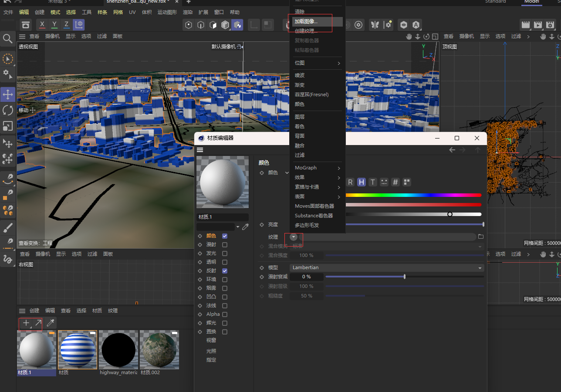Open the 模型 Lambertian dropdown
Viewport: 561px width, 392px height.
click(386, 267)
